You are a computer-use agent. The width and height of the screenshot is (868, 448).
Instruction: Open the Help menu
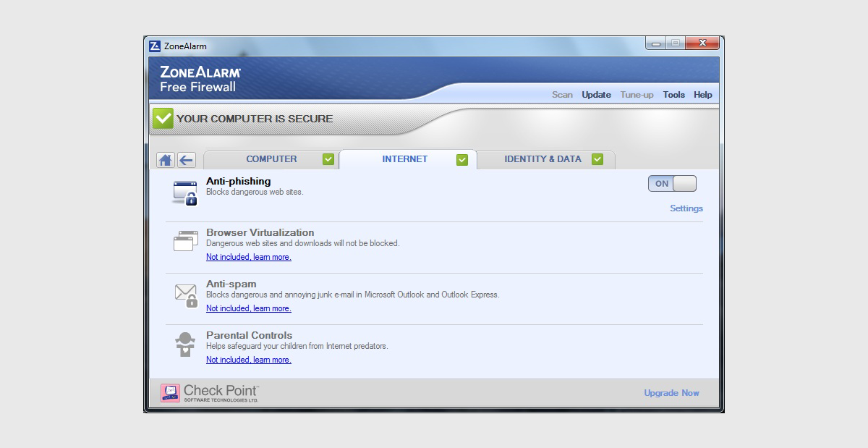click(703, 95)
